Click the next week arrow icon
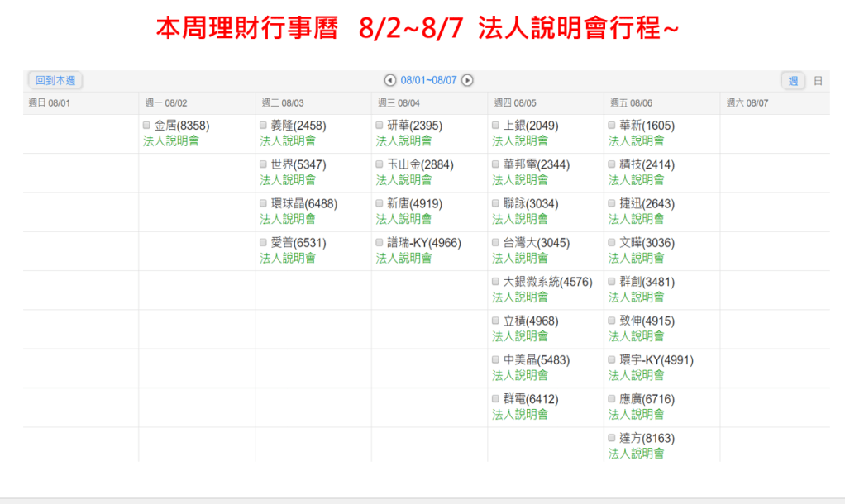The image size is (845, 504). pos(467,80)
